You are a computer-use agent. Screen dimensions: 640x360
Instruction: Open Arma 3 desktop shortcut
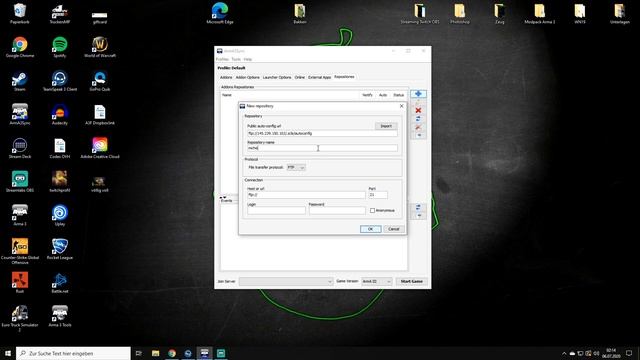[20, 215]
